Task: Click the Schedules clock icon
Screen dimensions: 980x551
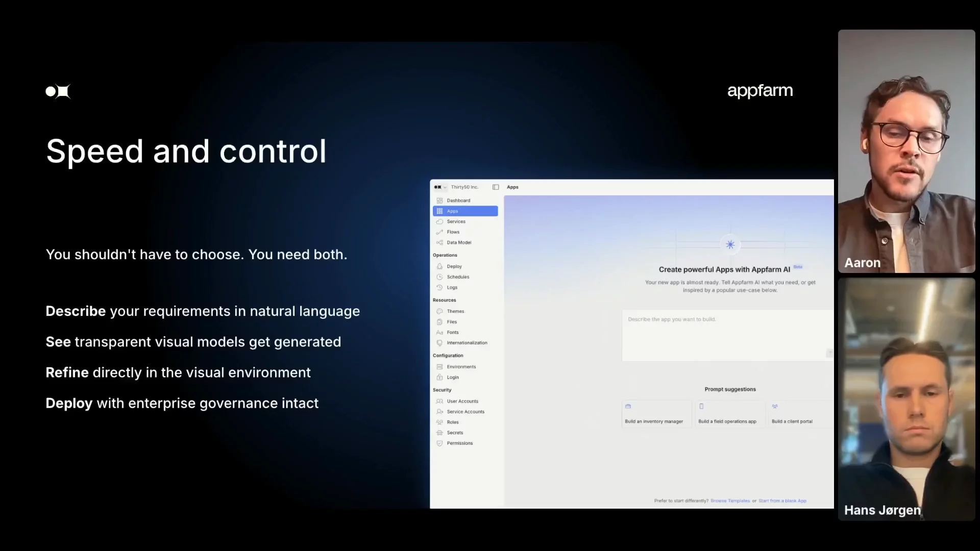Action: point(439,277)
